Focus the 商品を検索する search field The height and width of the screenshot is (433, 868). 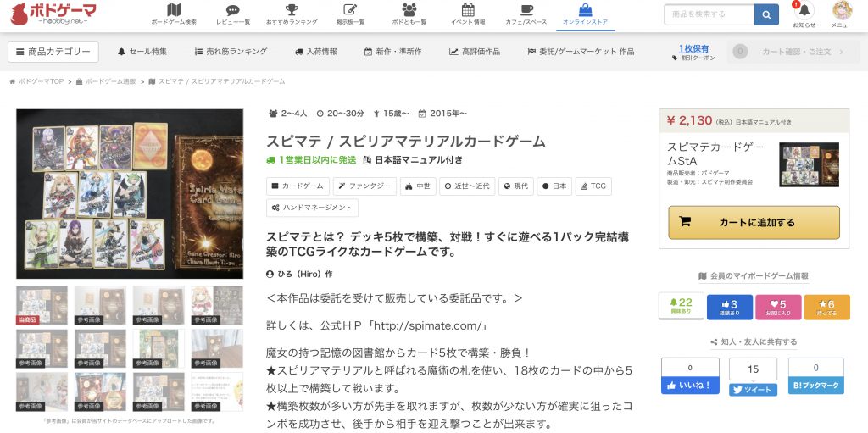(x=709, y=15)
